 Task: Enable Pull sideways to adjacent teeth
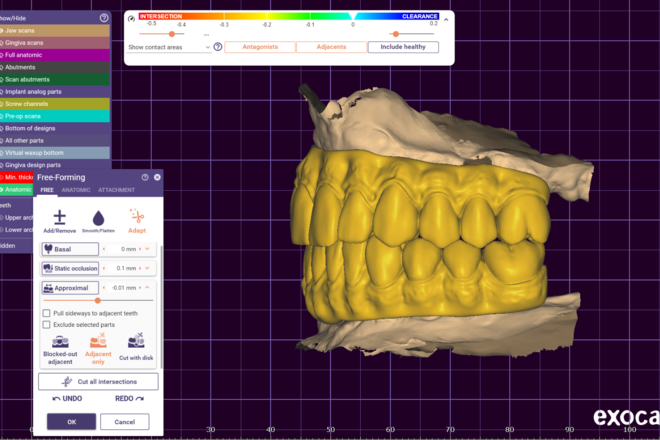point(46,313)
